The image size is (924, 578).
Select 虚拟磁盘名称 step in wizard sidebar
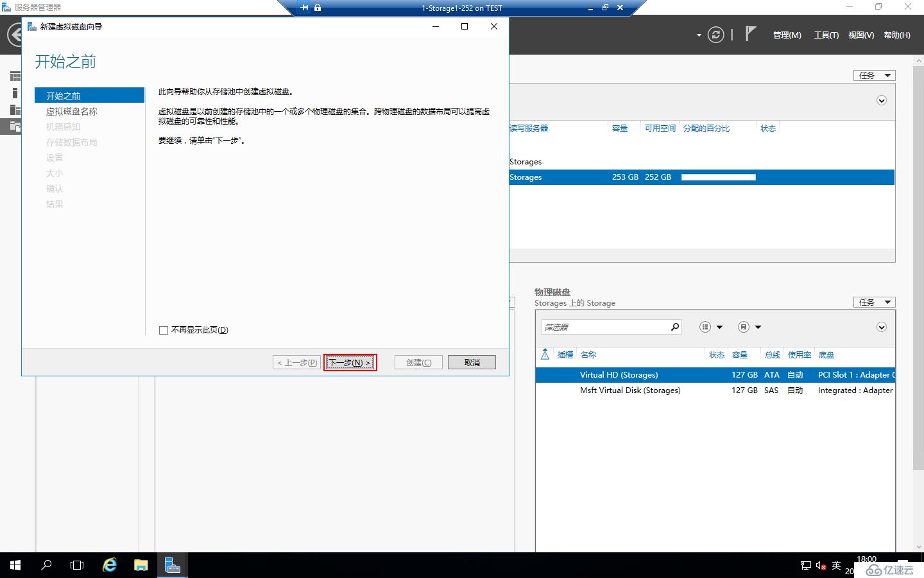[72, 111]
